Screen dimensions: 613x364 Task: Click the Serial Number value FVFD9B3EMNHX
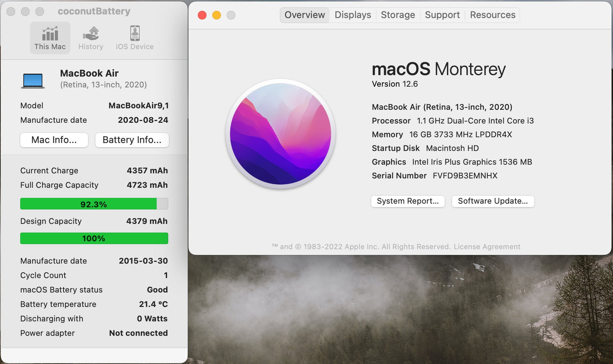click(464, 175)
